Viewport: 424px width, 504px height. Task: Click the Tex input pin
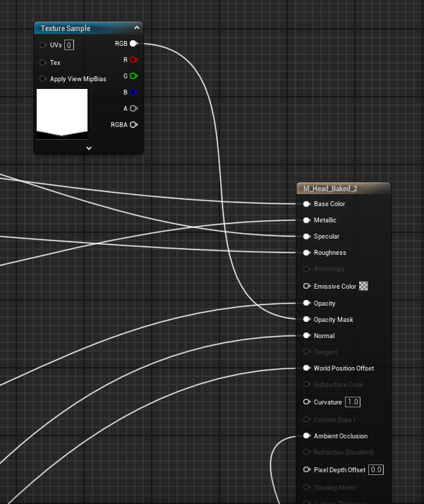[x=44, y=63]
